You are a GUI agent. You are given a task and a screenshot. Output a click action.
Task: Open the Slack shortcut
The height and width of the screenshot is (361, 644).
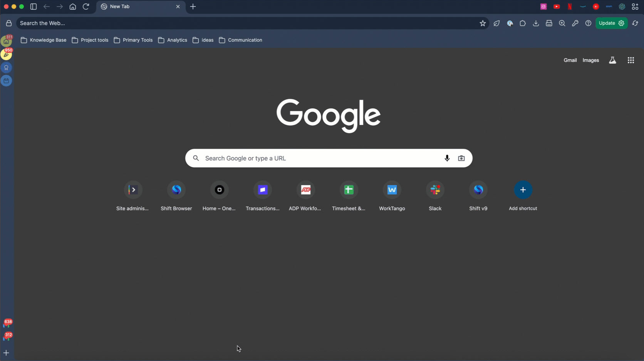point(435,196)
